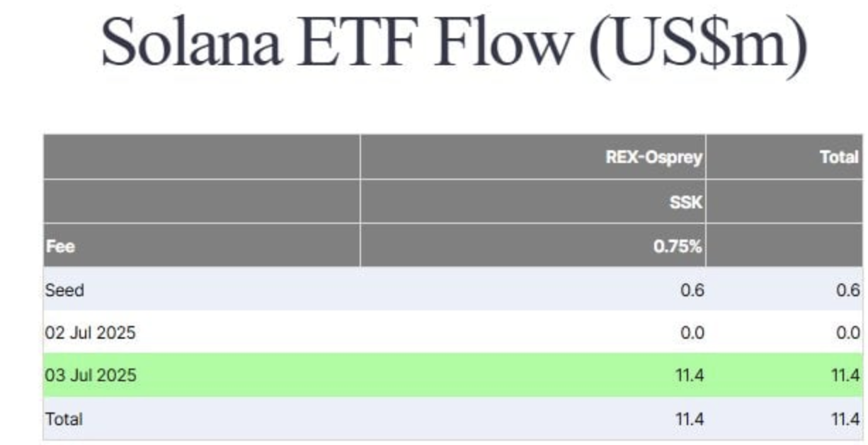Select 03 Jul 11.4 value in Total column
The image size is (868, 445).
(x=846, y=376)
